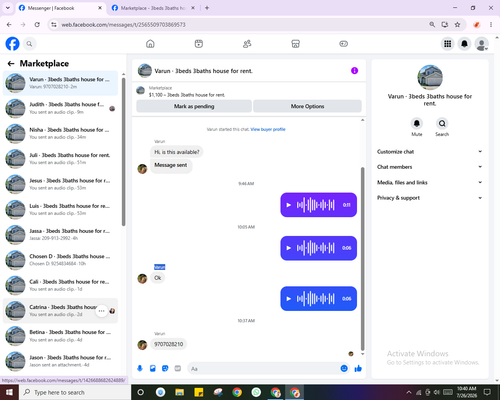Play the last 0:06 audio clip

tap(289, 299)
